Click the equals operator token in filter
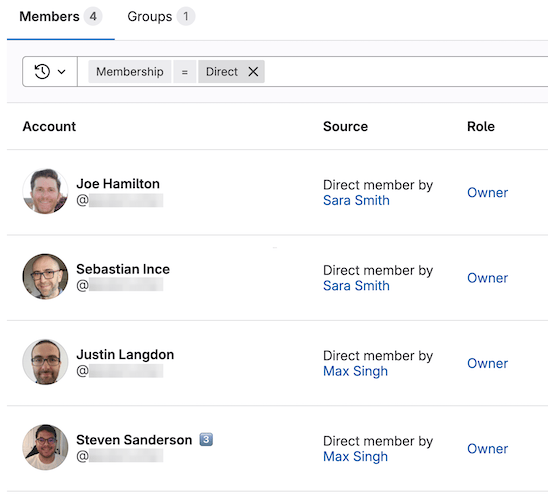 (185, 72)
